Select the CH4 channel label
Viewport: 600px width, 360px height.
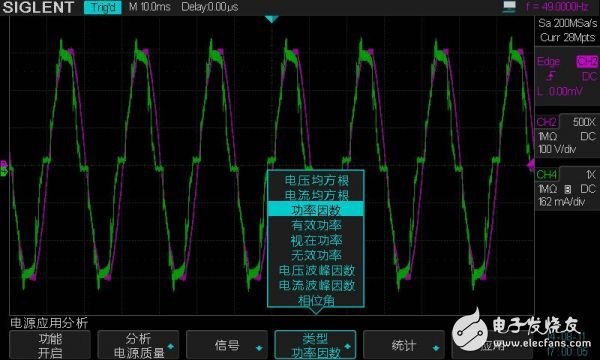pos(547,174)
